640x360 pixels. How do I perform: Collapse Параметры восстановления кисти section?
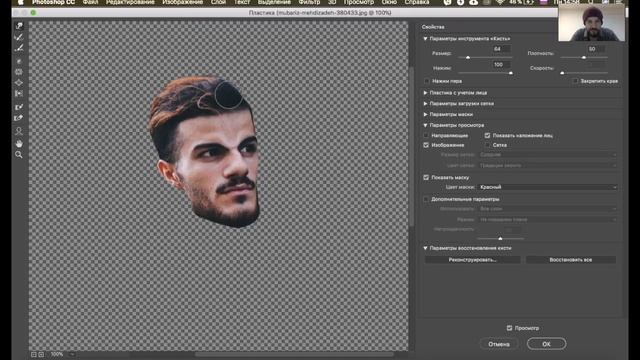[x=425, y=248]
